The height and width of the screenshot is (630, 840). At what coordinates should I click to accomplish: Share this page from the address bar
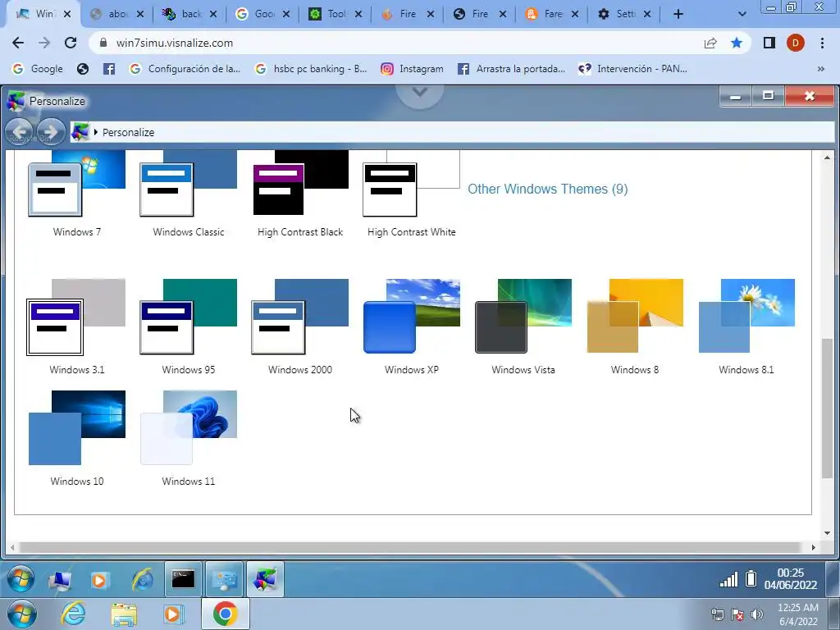click(x=710, y=43)
